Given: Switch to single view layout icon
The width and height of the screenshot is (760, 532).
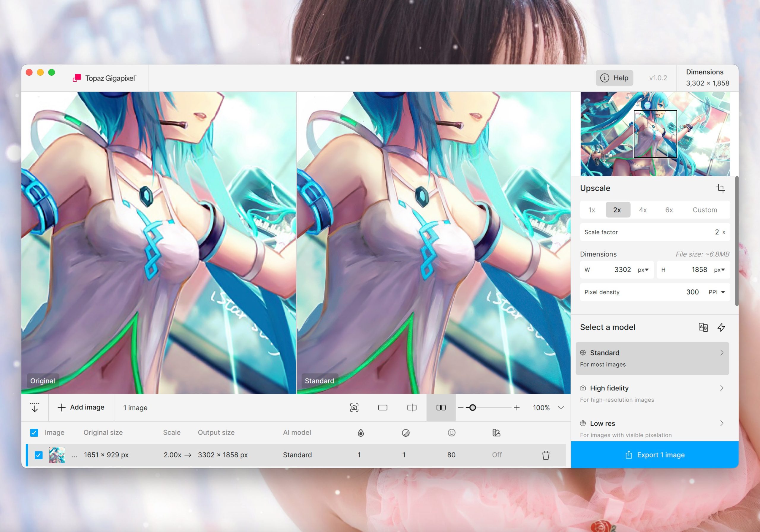Looking at the screenshot, I should coord(382,408).
